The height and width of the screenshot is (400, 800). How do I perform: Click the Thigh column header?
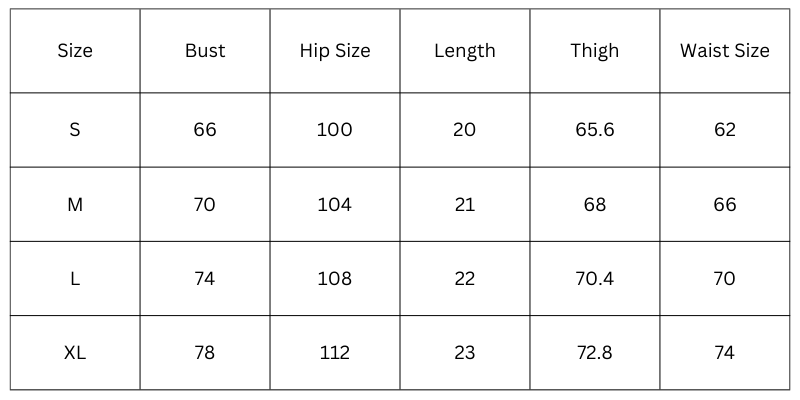594,51
